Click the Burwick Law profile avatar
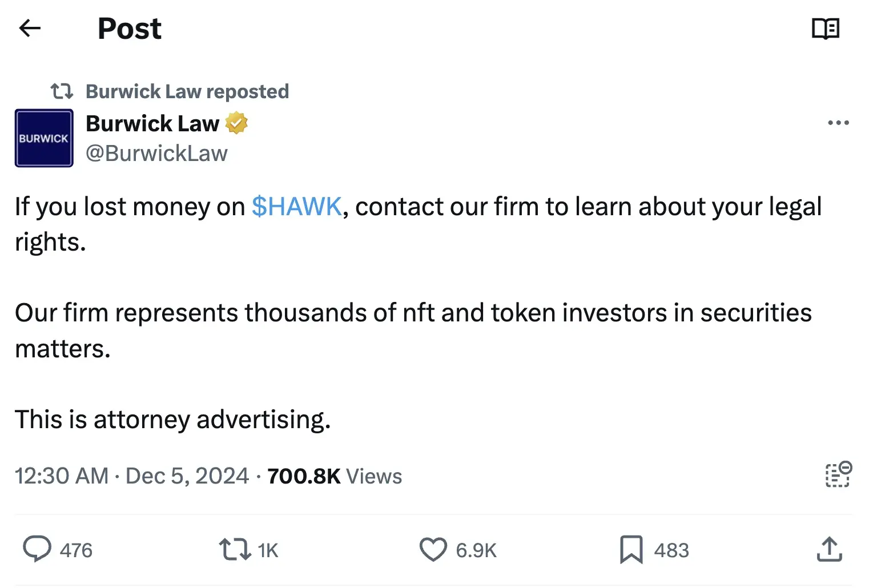 pyautogui.click(x=44, y=138)
